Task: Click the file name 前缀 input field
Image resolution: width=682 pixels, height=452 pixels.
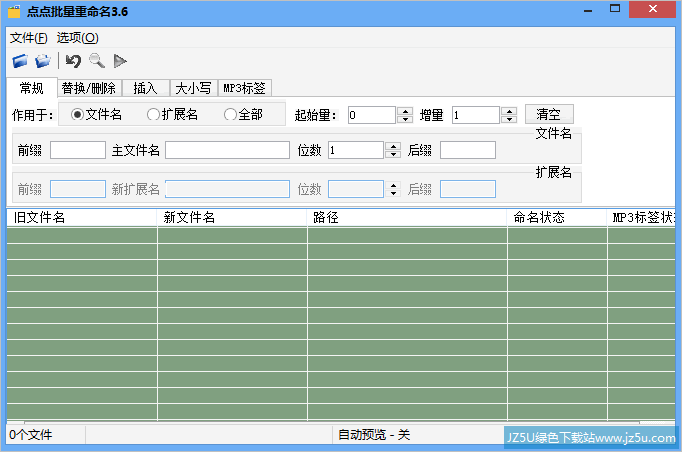Action: [78, 150]
